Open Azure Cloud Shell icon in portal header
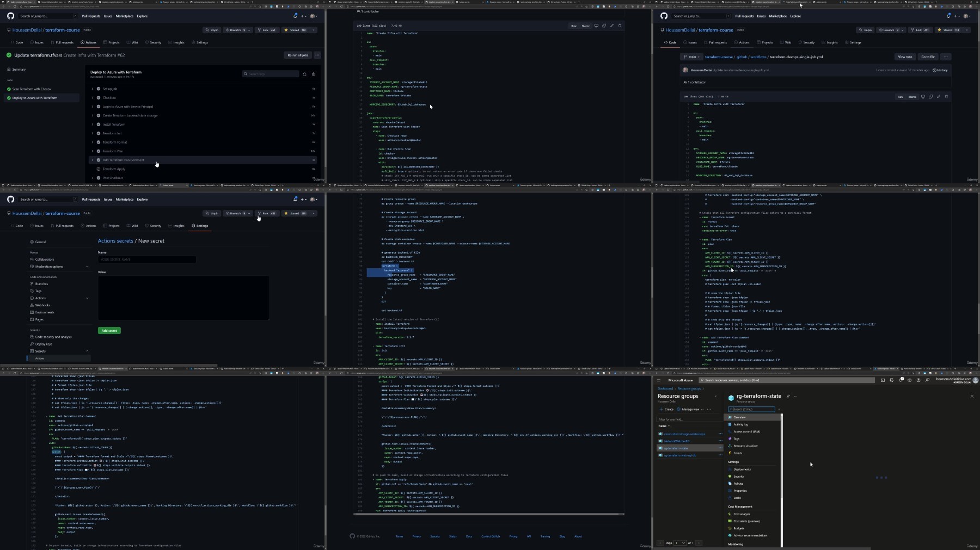Viewport: 980px width, 550px height. [883, 380]
